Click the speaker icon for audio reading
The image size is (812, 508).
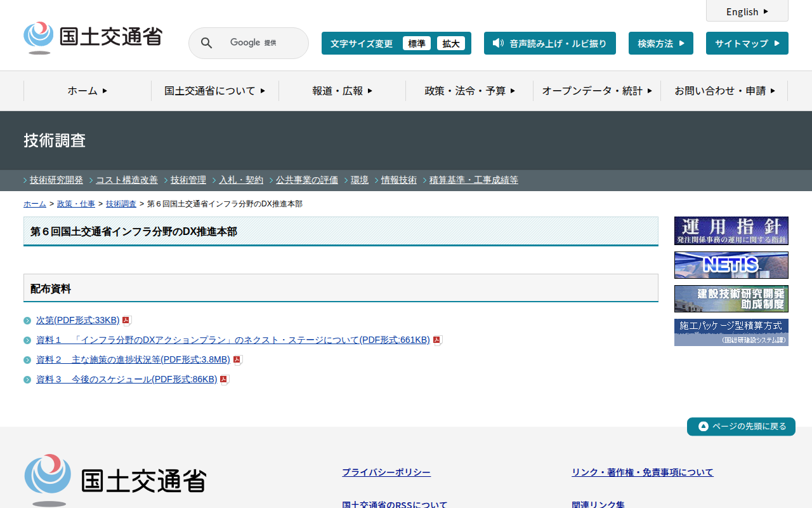pos(498,43)
